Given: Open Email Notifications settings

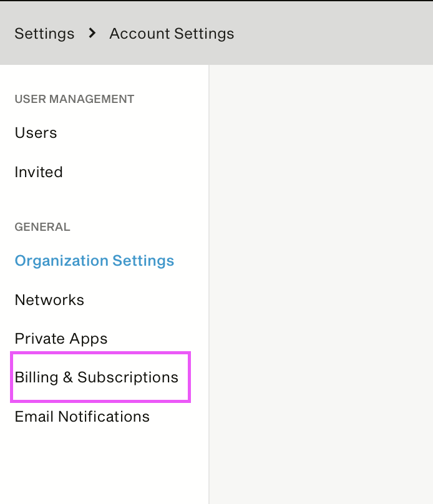Looking at the screenshot, I should click(82, 417).
